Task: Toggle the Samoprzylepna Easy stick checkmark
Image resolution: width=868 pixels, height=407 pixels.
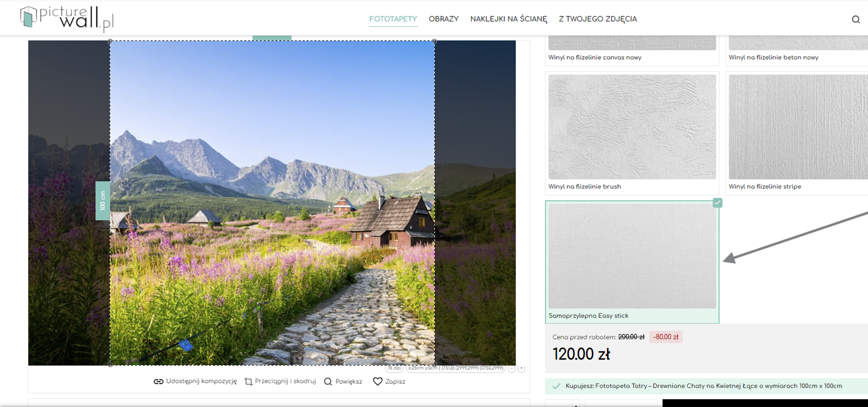Action: point(717,203)
